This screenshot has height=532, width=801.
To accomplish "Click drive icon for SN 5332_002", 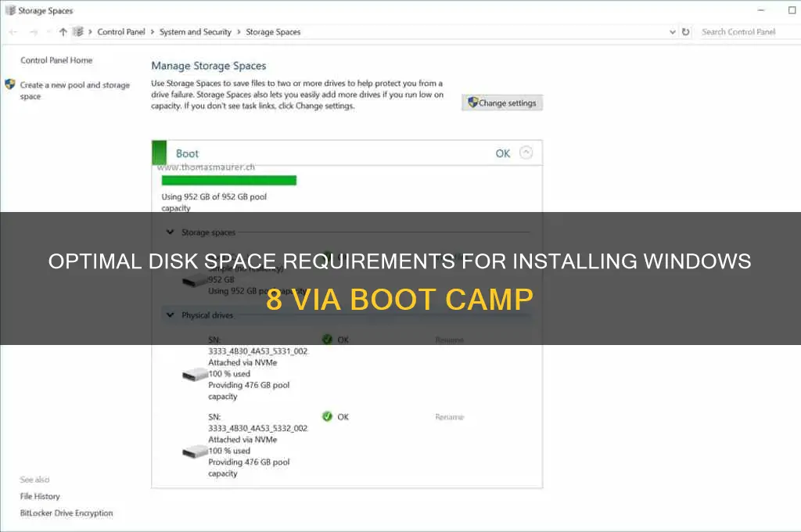I will pos(195,451).
